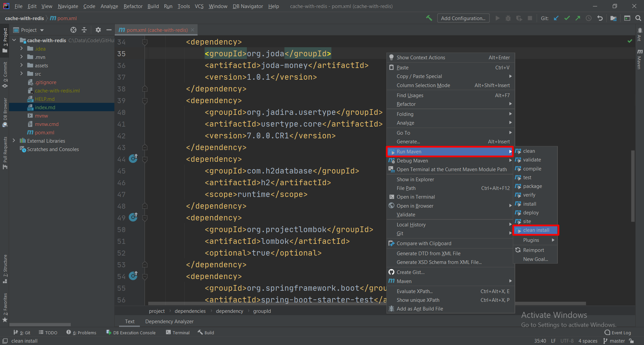Click the editor horizontal scrollbar
The width and height of the screenshot is (644, 345).
coord(367,303)
